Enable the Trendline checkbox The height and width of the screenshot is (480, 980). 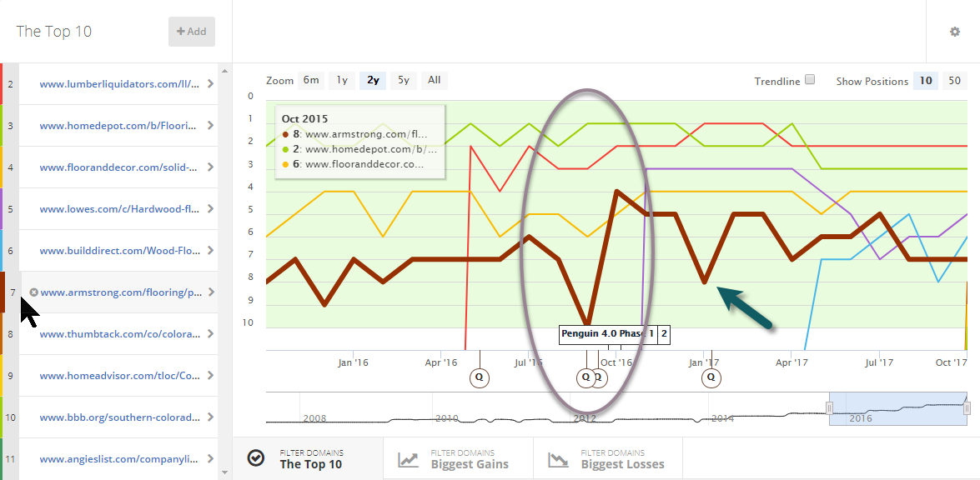(x=810, y=80)
